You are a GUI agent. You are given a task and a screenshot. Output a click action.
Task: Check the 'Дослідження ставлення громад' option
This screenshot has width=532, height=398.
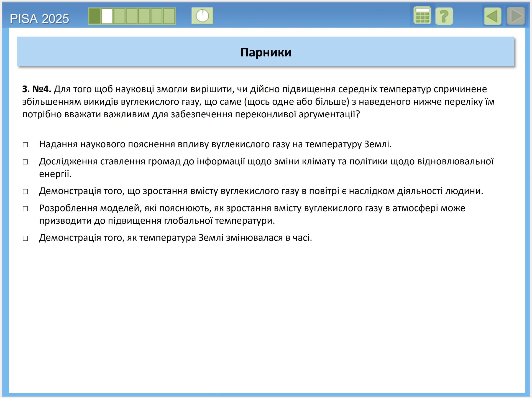(x=25, y=162)
